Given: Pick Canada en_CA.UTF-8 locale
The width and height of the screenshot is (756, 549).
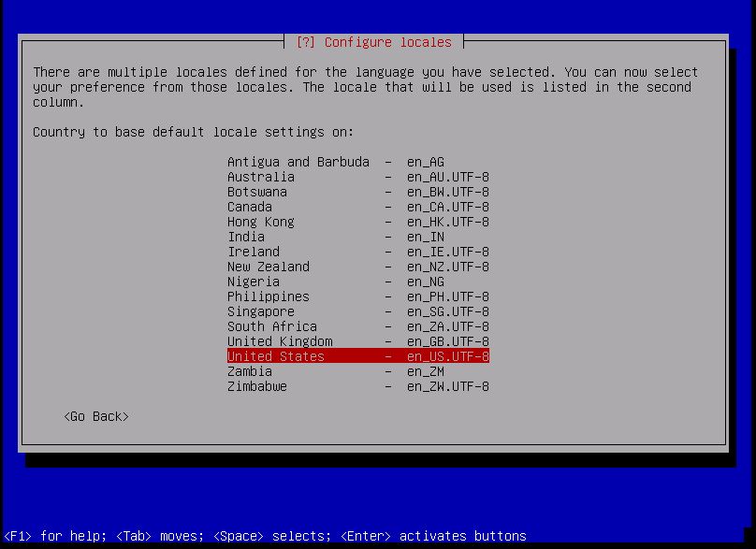Looking at the screenshot, I should click(357, 207).
